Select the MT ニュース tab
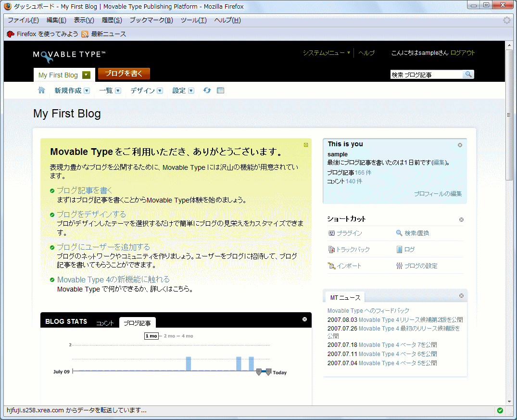This screenshot has width=517, height=420. coord(345,298)
